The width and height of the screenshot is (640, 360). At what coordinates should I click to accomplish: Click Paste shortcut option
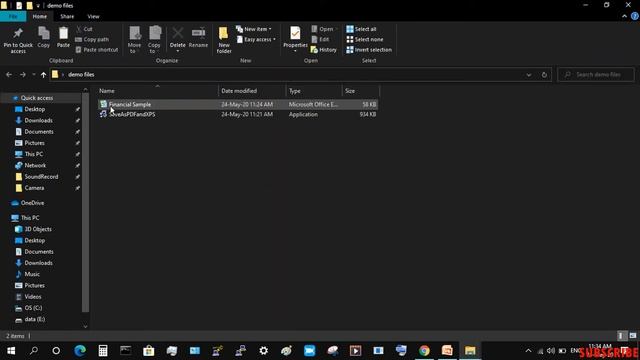tap(97, 50)
